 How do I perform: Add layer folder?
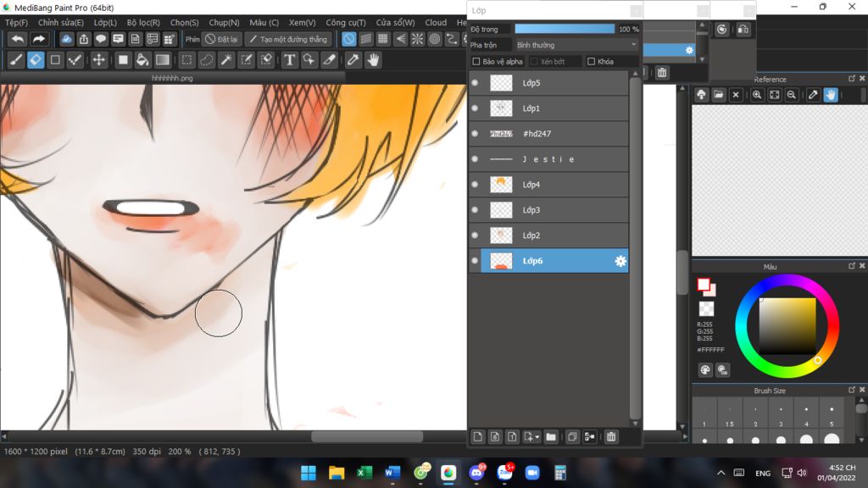point(551,437)
